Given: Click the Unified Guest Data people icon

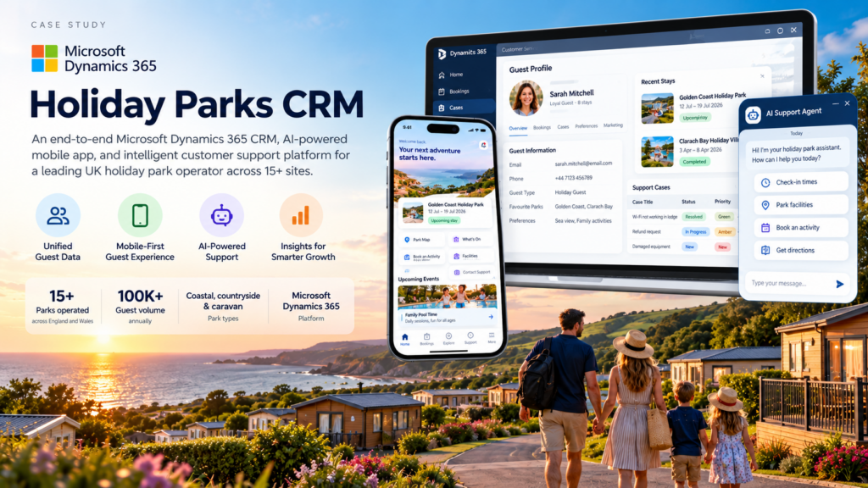Looking at the screenshot, I should (58, 215).
